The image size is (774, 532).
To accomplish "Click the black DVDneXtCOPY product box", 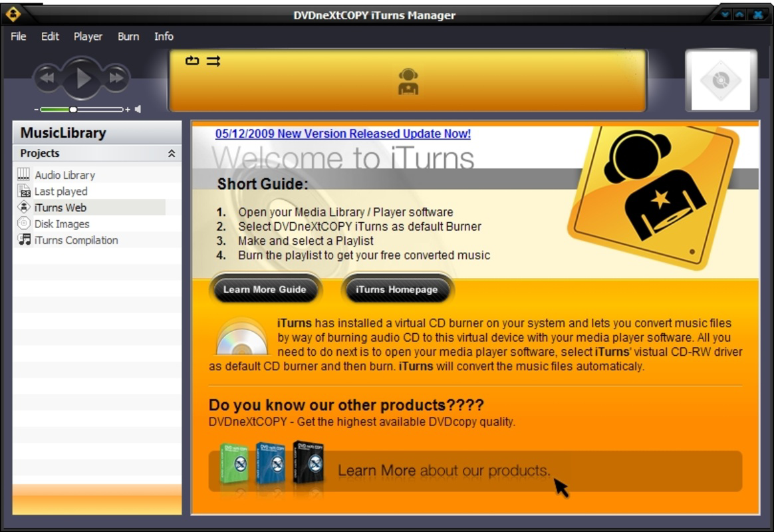I will (309, 462).
